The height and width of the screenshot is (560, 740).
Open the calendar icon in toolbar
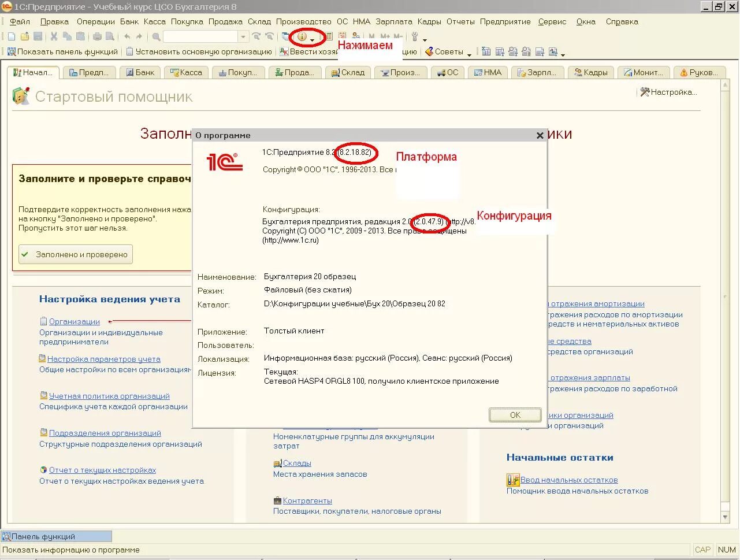[343, 36]
